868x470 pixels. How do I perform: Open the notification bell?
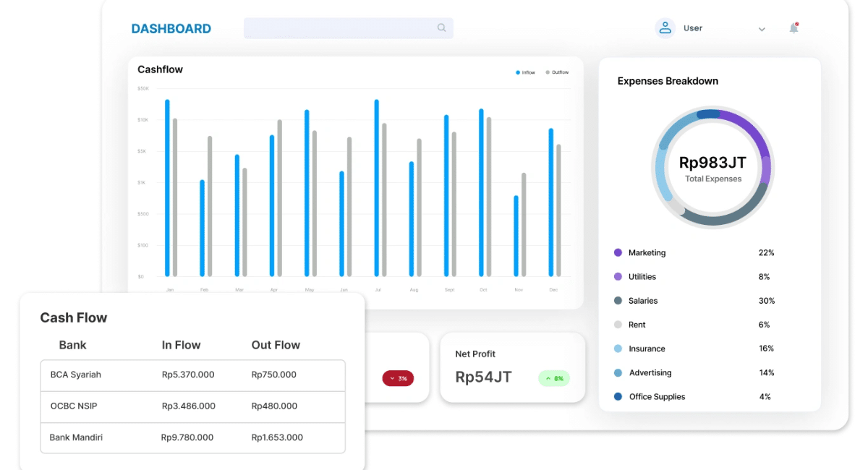coord(793,28)
